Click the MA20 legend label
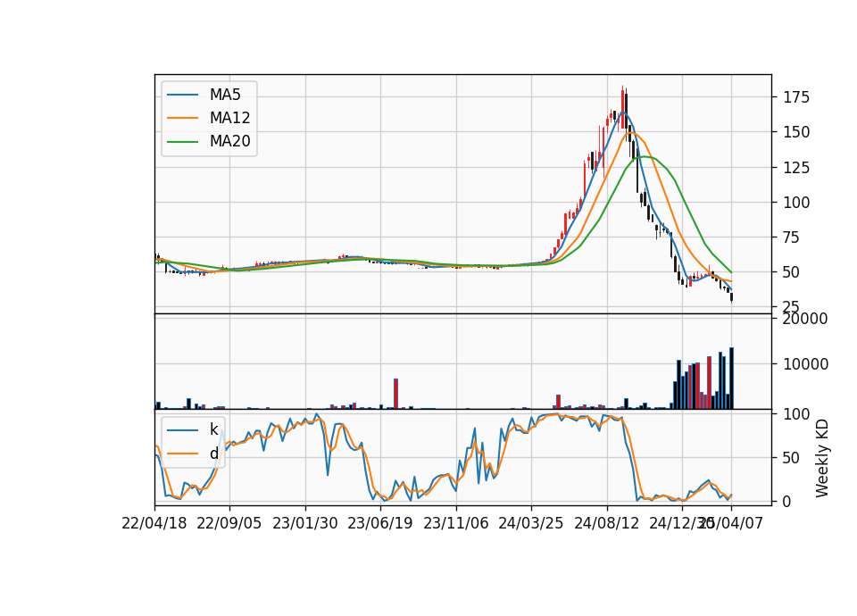 pyautogui.click(x=229, y=141)
